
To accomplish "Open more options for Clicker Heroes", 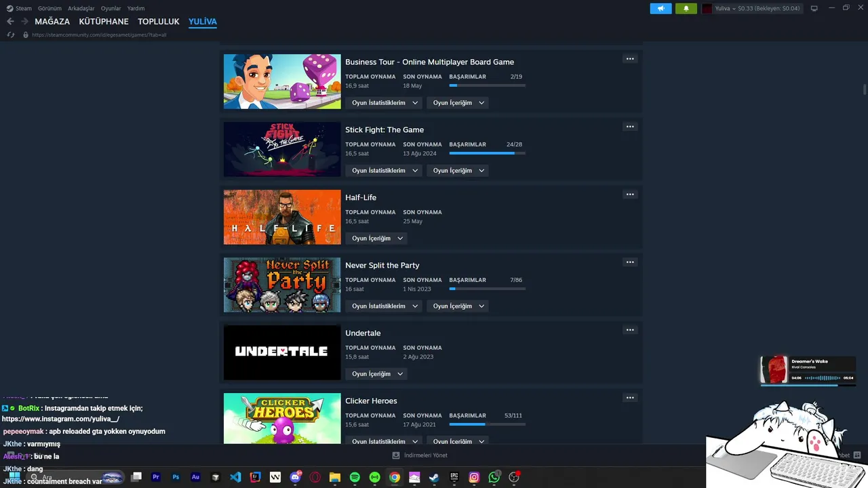I will click(630, 398).
